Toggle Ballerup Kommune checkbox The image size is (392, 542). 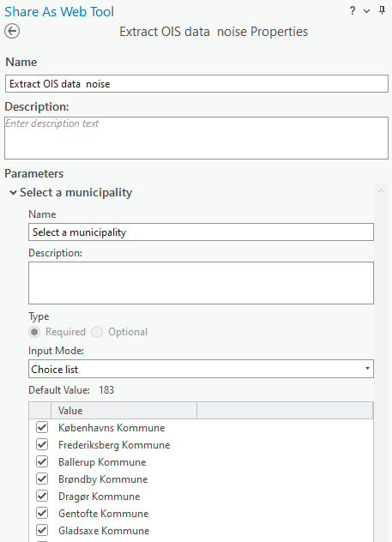42,461
